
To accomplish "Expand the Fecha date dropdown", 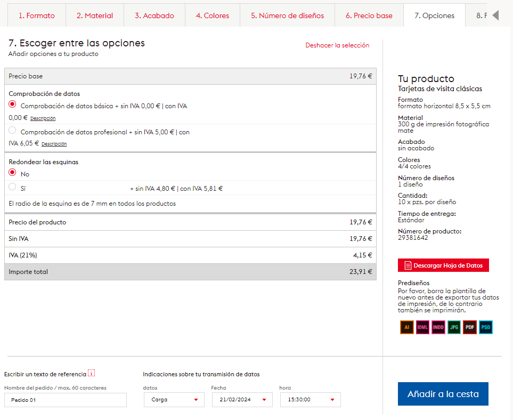I will [242, 400].
